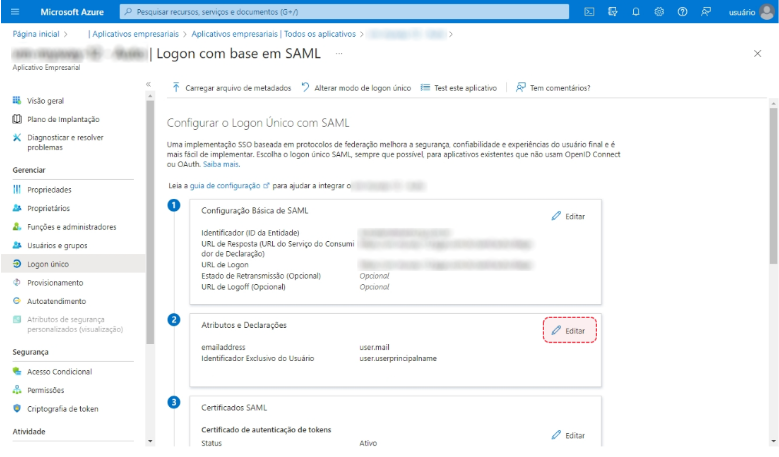
Task: Close the Logon com base em SAML blade
Action: point(757,54)
